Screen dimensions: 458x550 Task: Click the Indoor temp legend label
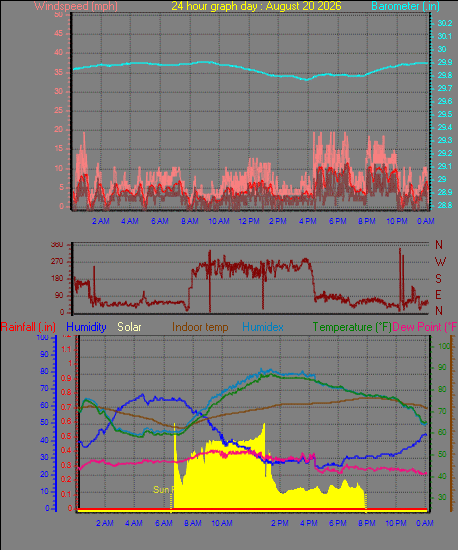click(200, 327)
